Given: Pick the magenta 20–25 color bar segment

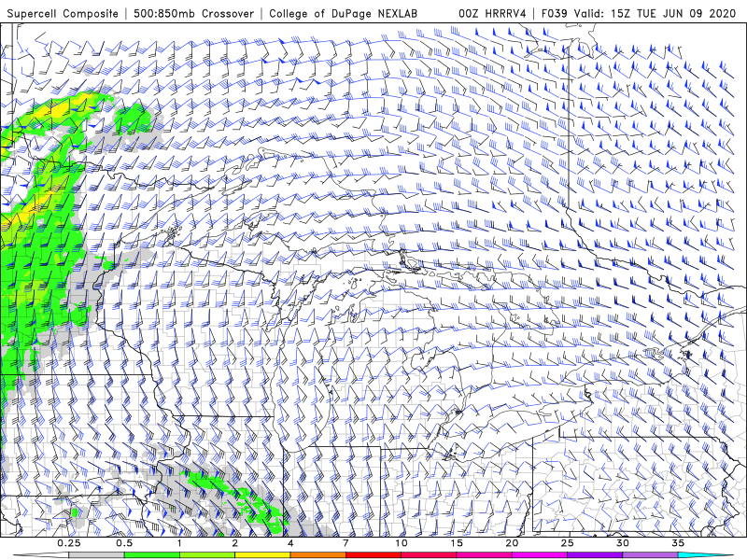Looking at the screenshot, I should click(540, 555).
